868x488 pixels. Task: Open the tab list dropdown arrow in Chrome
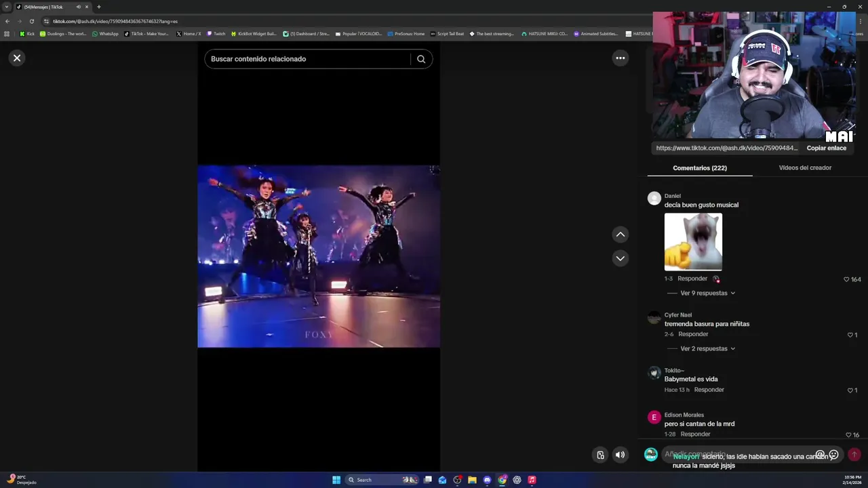(x=7, y=7)
